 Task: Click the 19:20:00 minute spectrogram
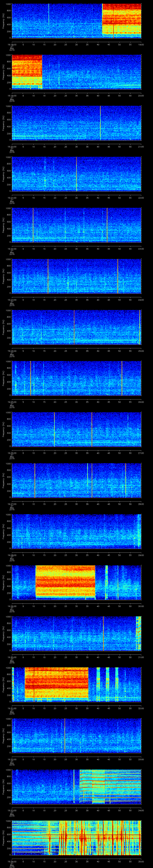click(76, 123)
